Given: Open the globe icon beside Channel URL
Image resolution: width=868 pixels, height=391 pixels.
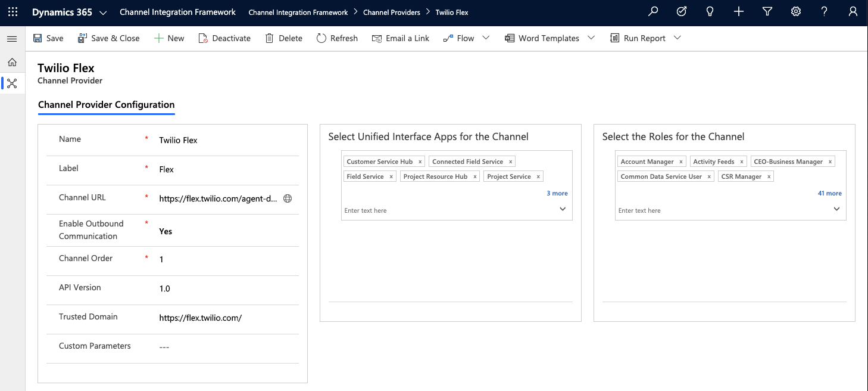Looking at the screenshot, I should click(288, 198).
